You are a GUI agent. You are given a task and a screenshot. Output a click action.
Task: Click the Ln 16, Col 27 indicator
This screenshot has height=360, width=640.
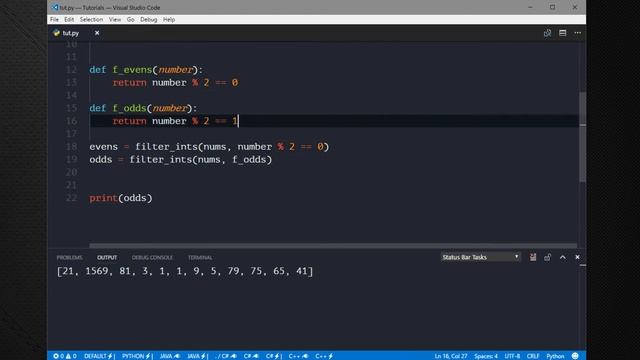451,356
